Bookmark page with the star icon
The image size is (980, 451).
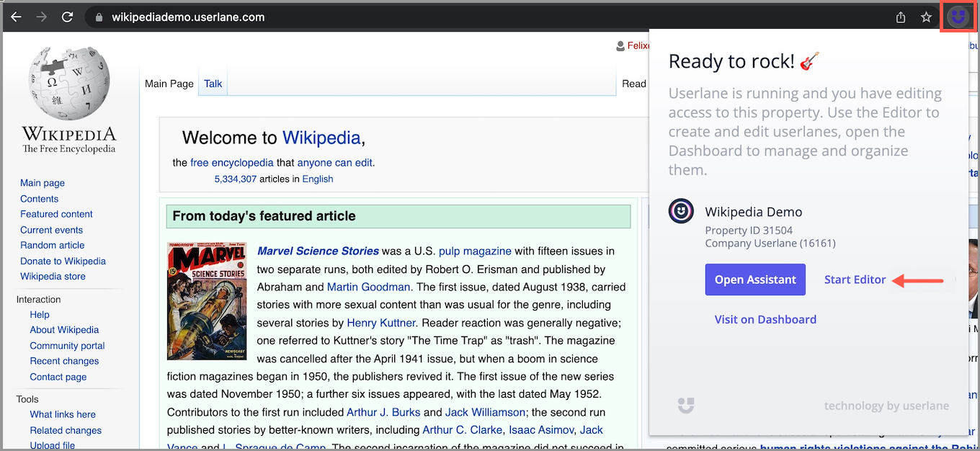927,17
